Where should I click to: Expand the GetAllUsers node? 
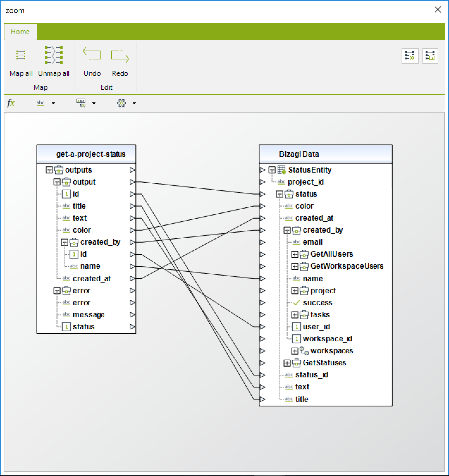pyautogui.click(x=295, y=254)
